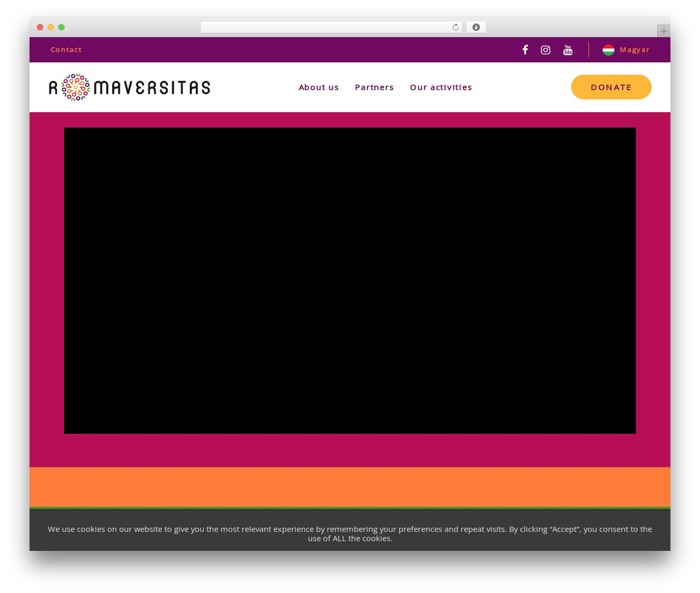
Task: Click the Donate button
Action: point(611,87)
